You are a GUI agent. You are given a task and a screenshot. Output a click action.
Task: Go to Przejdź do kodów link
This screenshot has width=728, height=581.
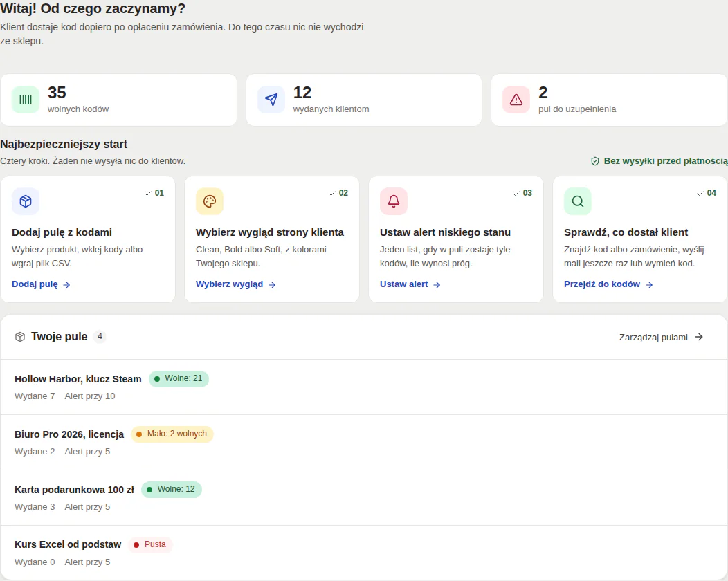click(609, 284)
